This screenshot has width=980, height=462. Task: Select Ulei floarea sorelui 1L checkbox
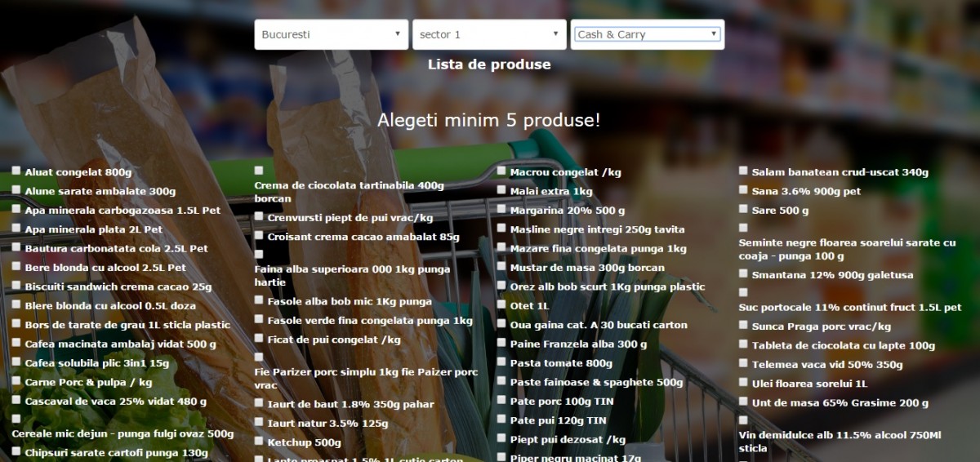pyautogui.click(x=743, y=382)
